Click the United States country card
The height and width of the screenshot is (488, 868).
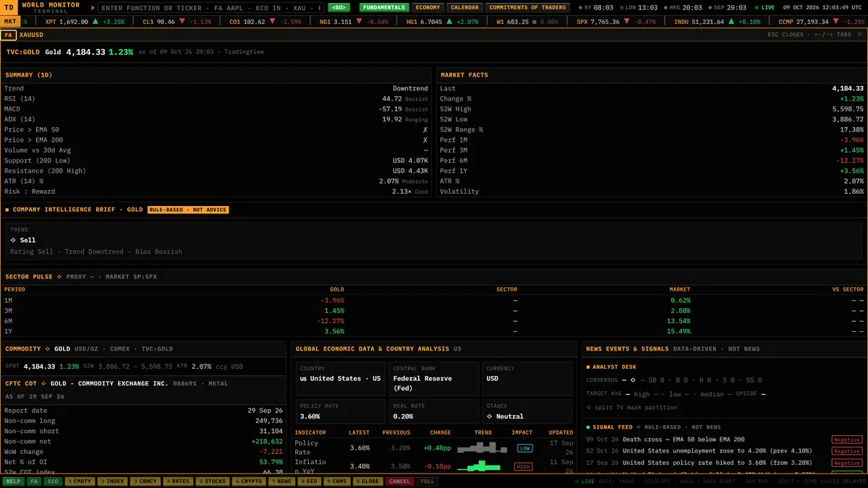pos(340,378)
